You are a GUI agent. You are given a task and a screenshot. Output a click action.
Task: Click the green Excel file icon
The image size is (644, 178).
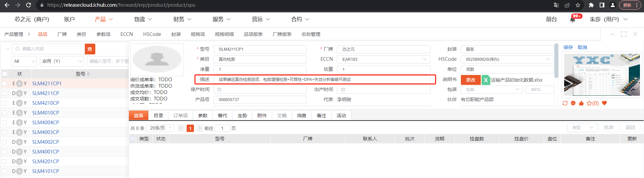(x=486, y=80)
